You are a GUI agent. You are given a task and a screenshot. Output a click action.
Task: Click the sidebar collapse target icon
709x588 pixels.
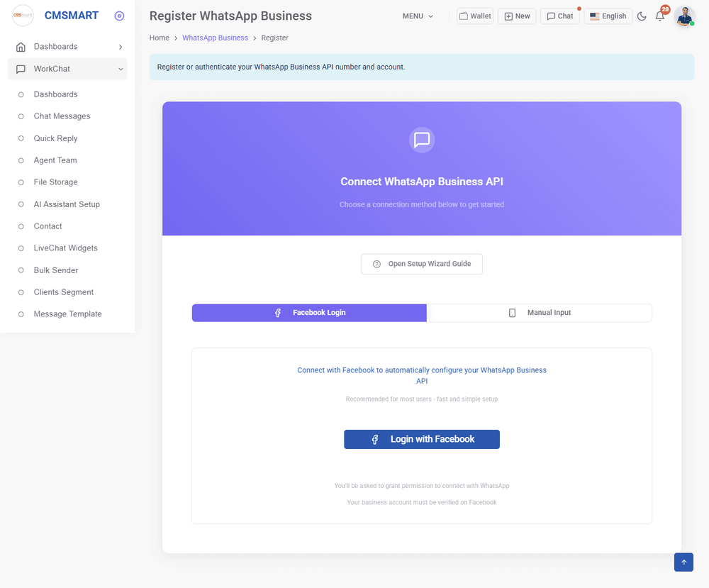coord(119,16)
